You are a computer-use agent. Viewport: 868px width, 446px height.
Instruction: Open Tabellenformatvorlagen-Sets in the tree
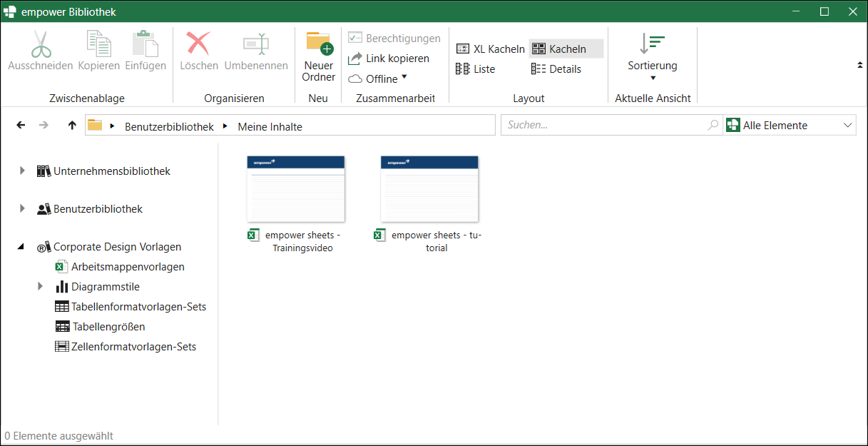pyautogui.click(x=138, y=307)
